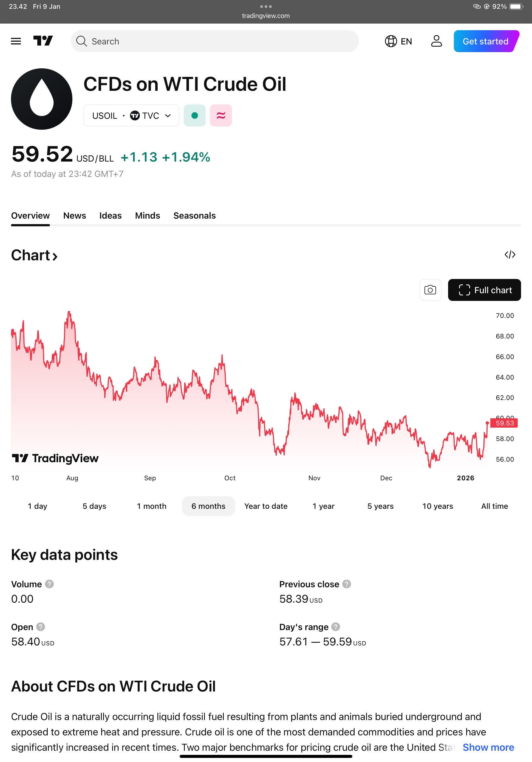Switch to the News tab

point(75,216)
